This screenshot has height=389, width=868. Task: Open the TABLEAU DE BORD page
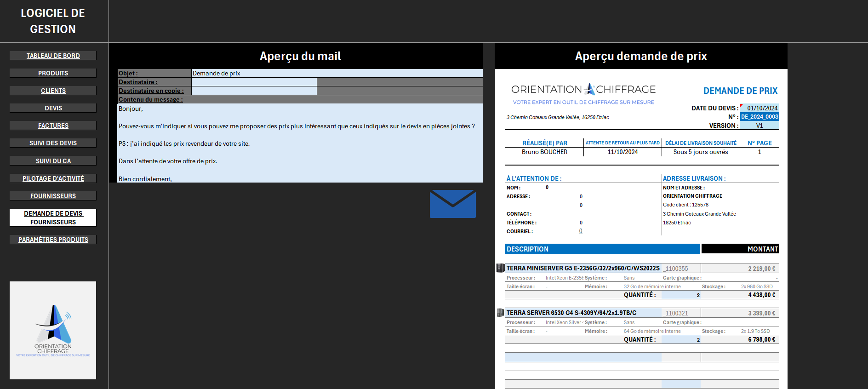tap(53, 56)
